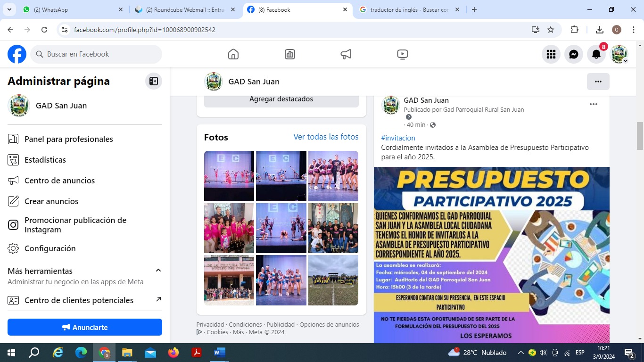Click the Buscar en Facebook search field
This screenshot has height=362, width=644.
pyautogui.click(x=97, y=54)
